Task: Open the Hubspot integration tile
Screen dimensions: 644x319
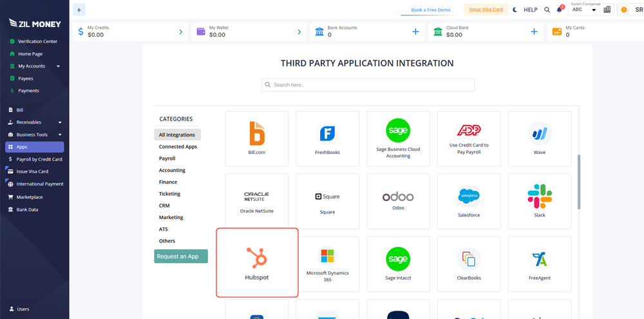Action: pyautogui.click(x=257, y=262)
